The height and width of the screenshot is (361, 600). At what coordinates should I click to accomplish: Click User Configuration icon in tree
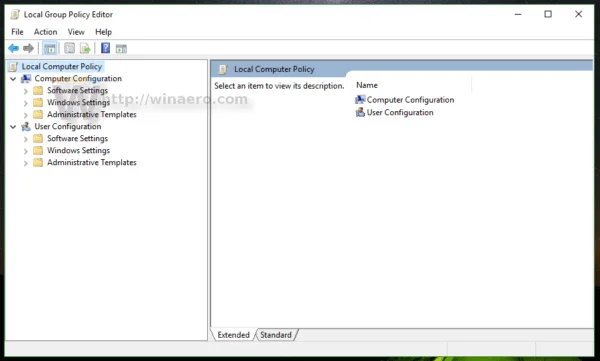click(26, 127)
